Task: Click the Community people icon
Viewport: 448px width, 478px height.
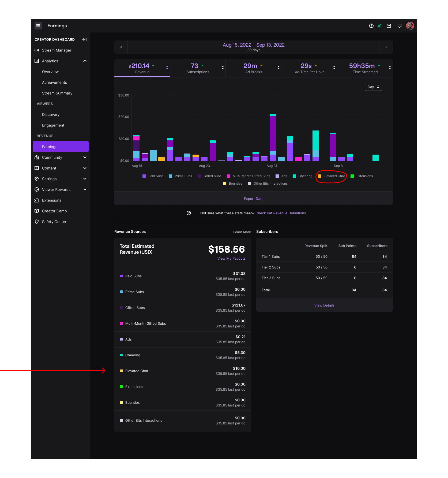Action: [37, 157]
